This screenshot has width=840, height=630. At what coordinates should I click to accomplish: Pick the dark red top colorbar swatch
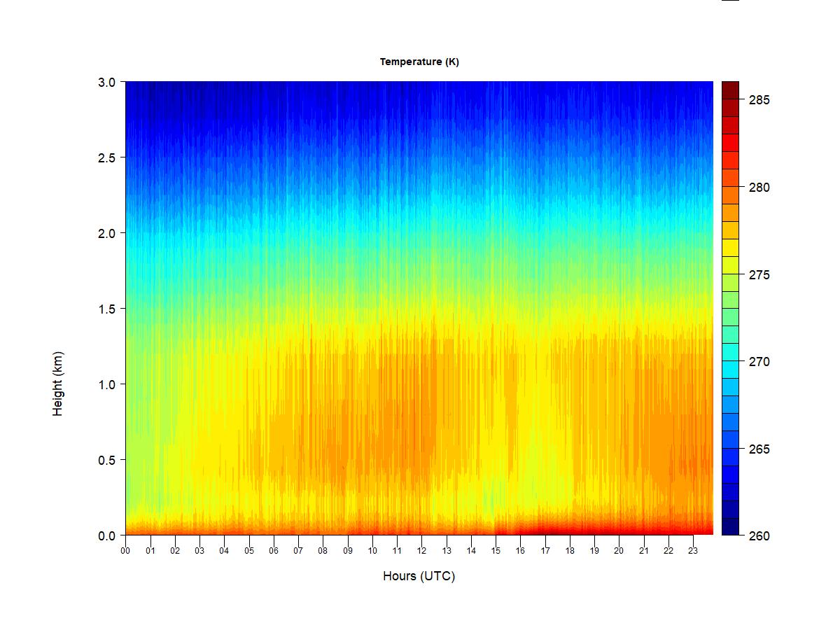point(730,90)
